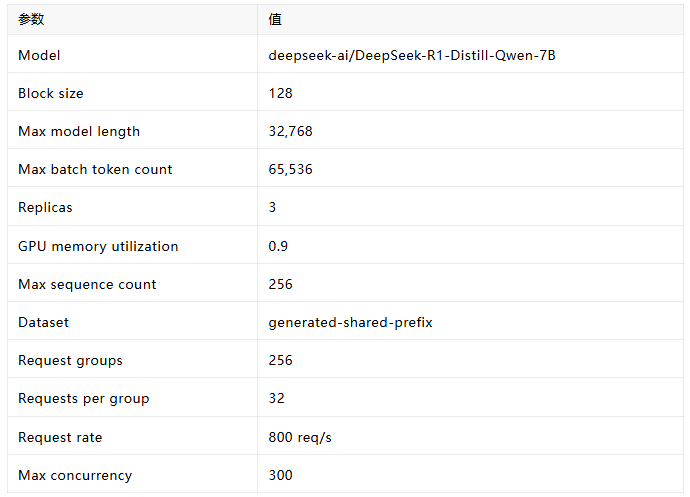This screenshot has width=690, height=497.
Task: Click the 'Replicas' parameter cell
Action: tap(132, 206)
